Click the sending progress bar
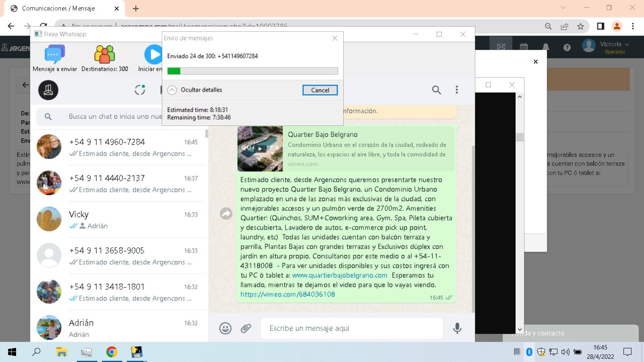644x362 pixels. tap(253, 71)
